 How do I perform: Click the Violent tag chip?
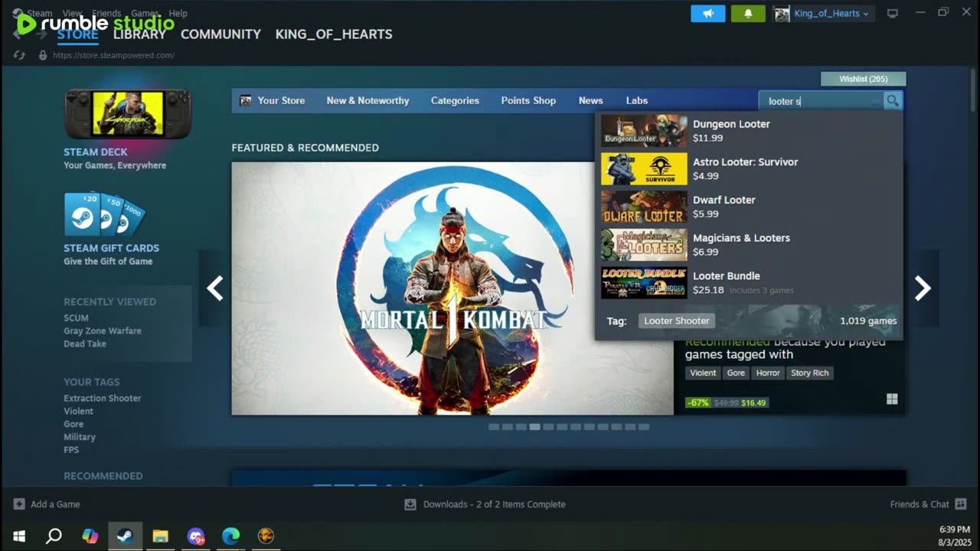[703, 373]
